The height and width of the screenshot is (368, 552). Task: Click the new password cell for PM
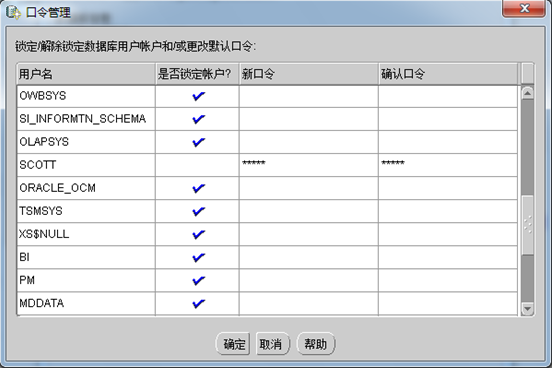[309, 280]
